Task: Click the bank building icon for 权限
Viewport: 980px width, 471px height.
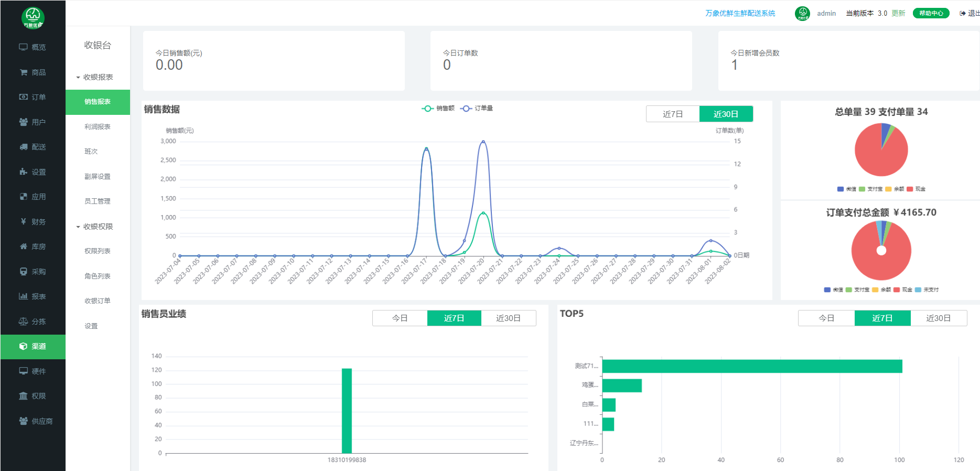Action: [24, 396]
